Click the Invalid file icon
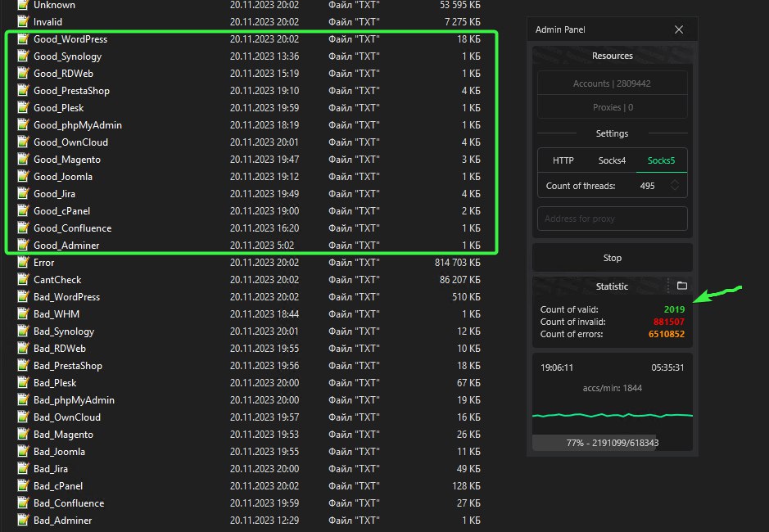 (x=24, y=22)
